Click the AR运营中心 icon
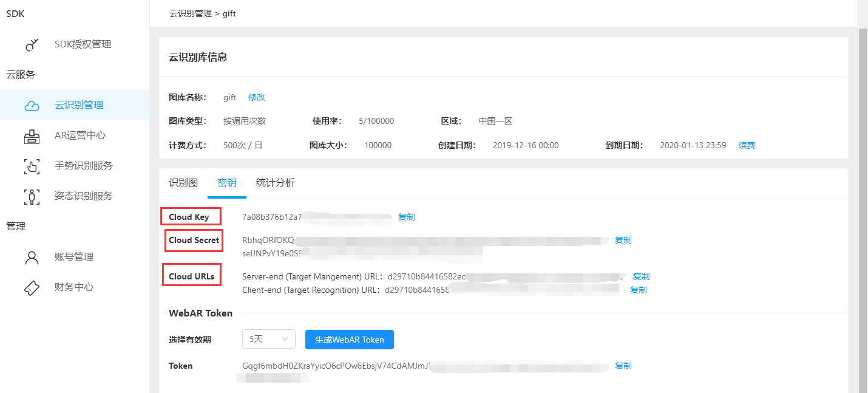 point(32,136)
